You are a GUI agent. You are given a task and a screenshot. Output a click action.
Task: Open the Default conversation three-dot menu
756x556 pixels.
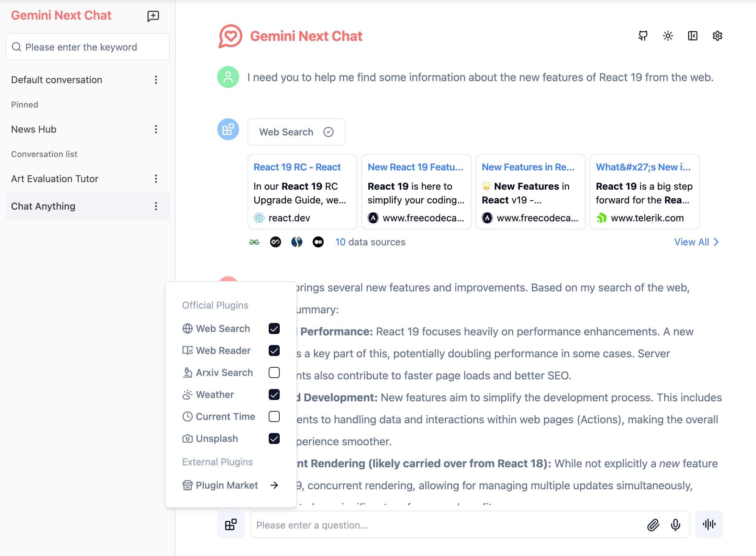tap(156, 80)
